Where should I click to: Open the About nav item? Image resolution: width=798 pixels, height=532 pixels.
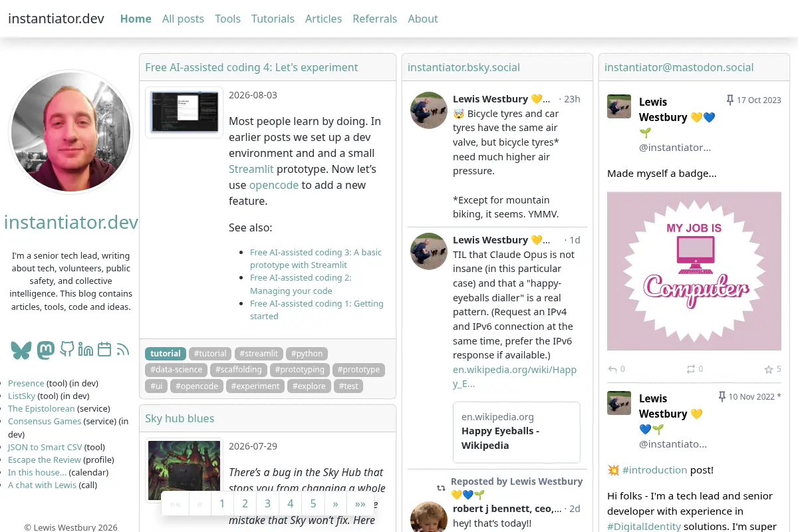[423, 19]
